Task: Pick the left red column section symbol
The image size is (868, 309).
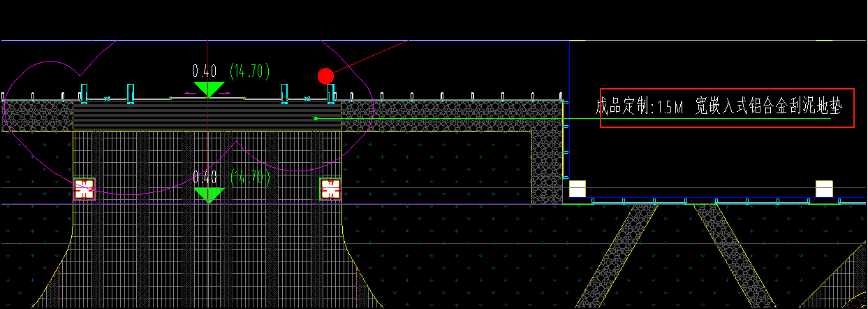Action: [84, 189]
